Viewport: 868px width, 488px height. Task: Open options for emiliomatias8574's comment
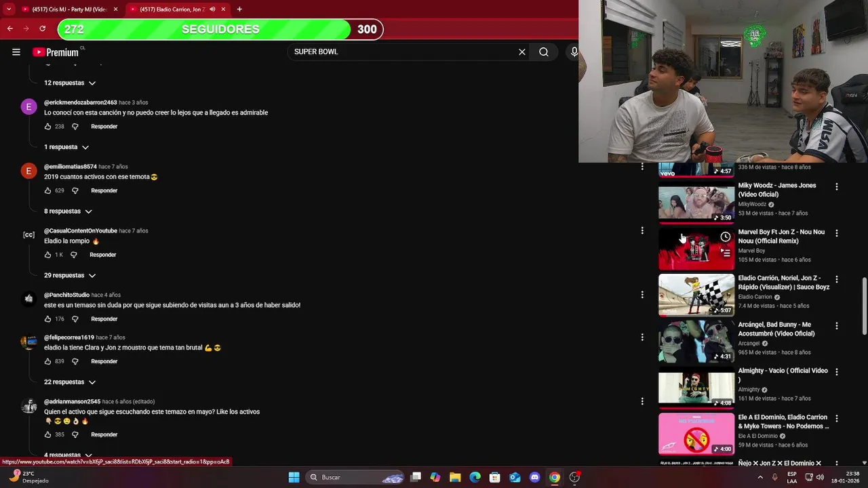(642, 167)
